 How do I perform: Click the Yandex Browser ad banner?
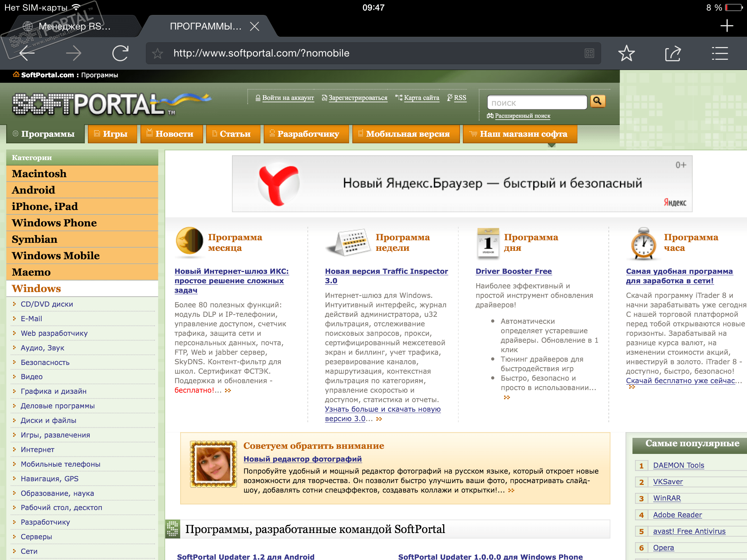(x=462, y=183)
